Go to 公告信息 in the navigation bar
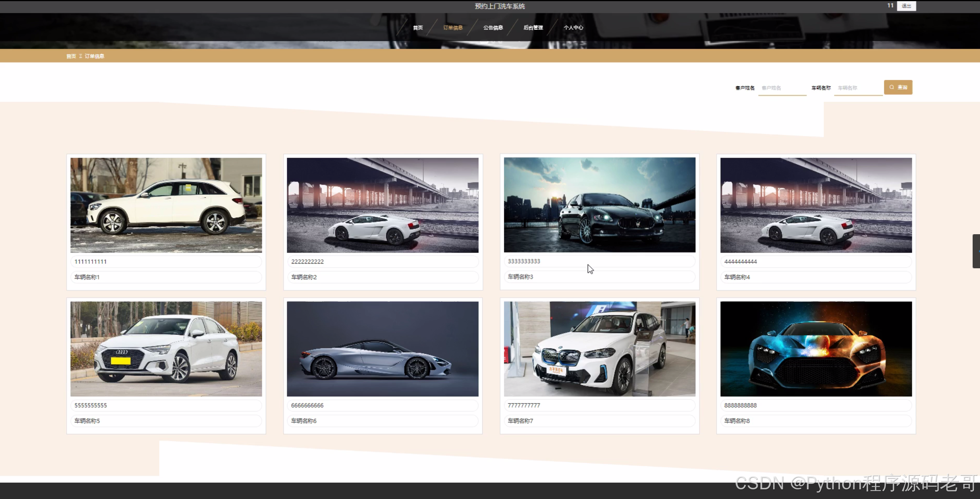This screenshot has height=499, width=980. (x=493, y=27)
